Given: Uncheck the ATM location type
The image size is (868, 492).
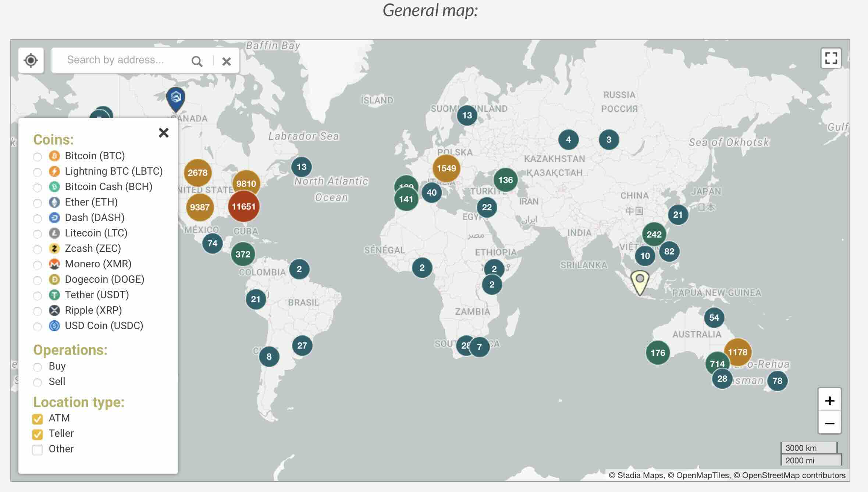Looking at the screenshot, I should click(38, 419).
